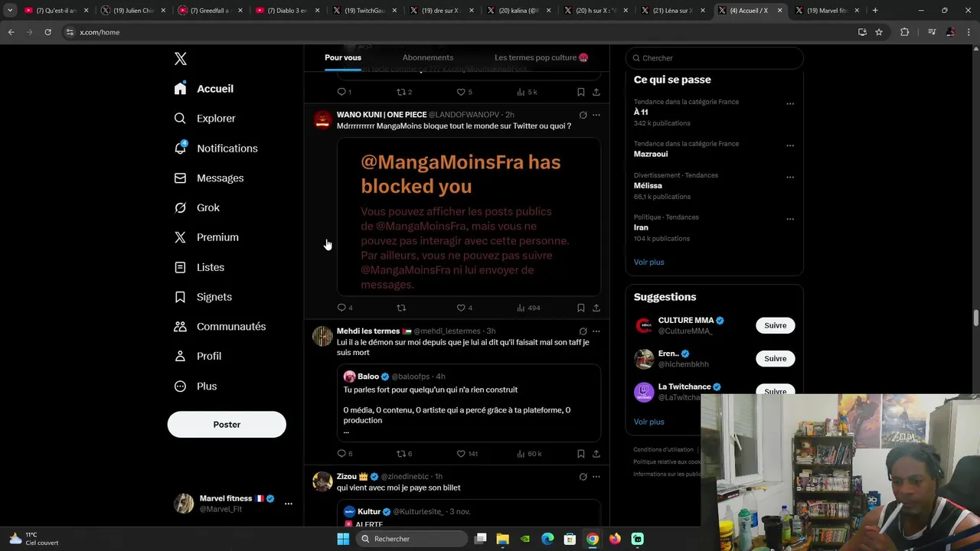This screenshot has height=551, width=980.
Task: Reply to the WANO KUNI post
Action: (341, 308)
